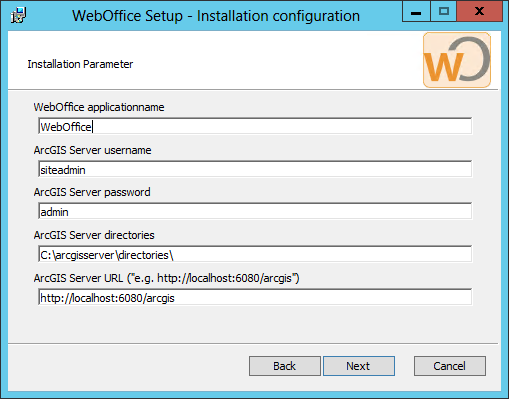
Task: Go back with the Back button
Action: [285, 366]
